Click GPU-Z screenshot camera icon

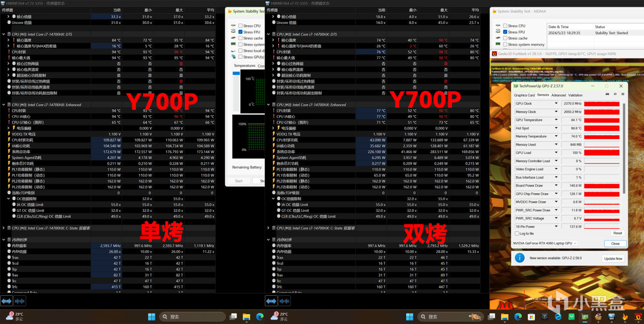click(607, 95)
